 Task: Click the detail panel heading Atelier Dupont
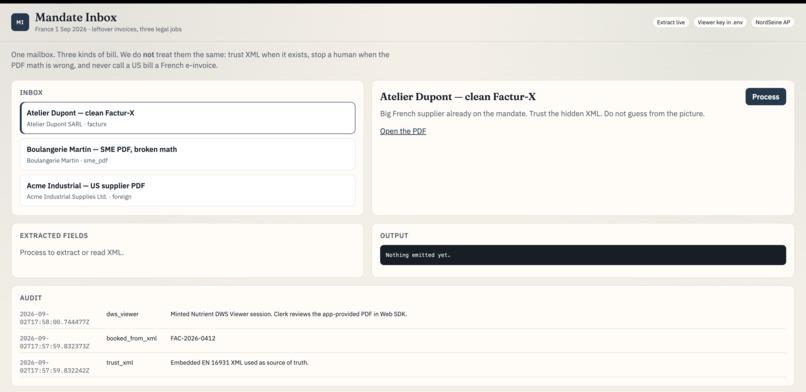(457, 97)
